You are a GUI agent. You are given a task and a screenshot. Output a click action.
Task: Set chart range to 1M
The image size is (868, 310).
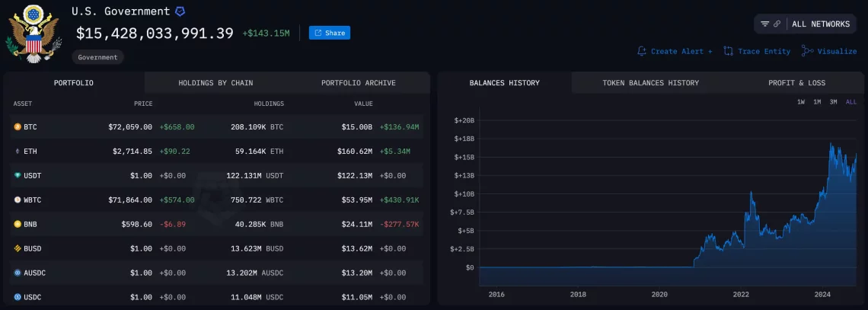pyautogui.click(x=817, y=102)
